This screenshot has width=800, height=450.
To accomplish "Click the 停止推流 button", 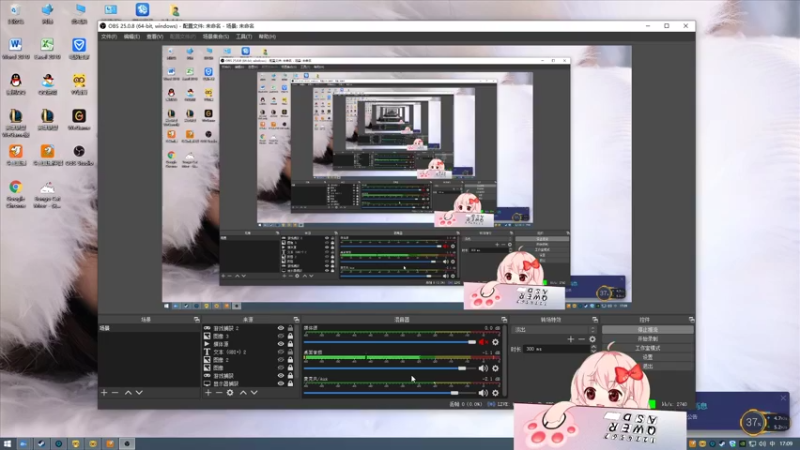I will (647, 330).
